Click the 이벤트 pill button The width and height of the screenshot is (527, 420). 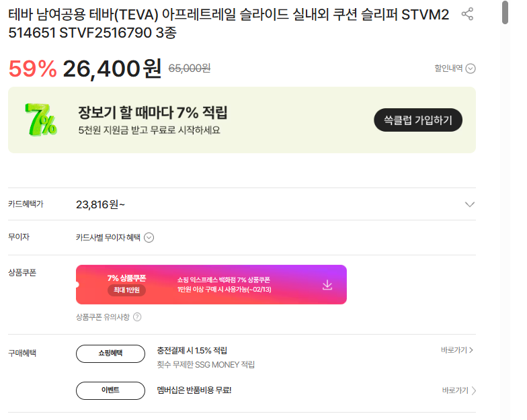[110, 390]
